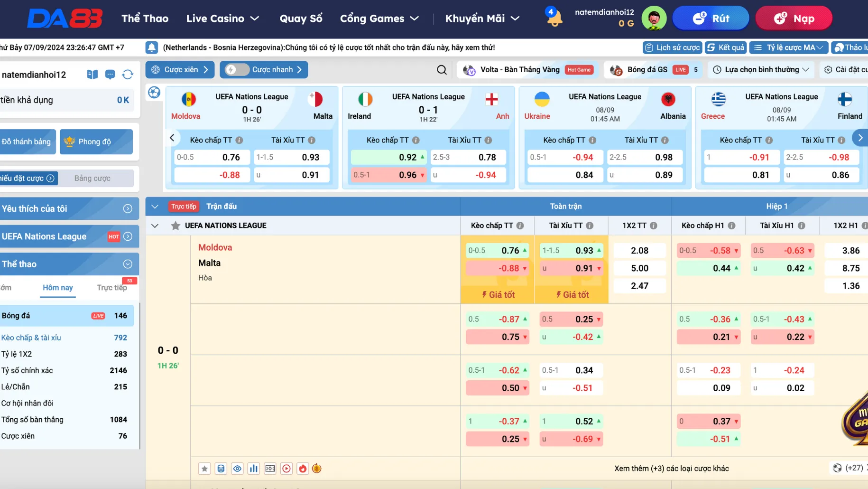Open the gold dollar cash-out icon
The image size is (868, 489).
(x=317, y=469)
